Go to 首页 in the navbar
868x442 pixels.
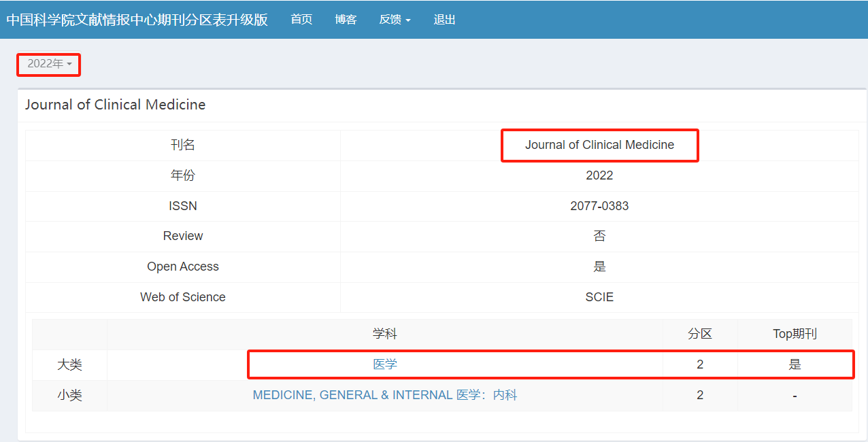click(x=301, y=20)
